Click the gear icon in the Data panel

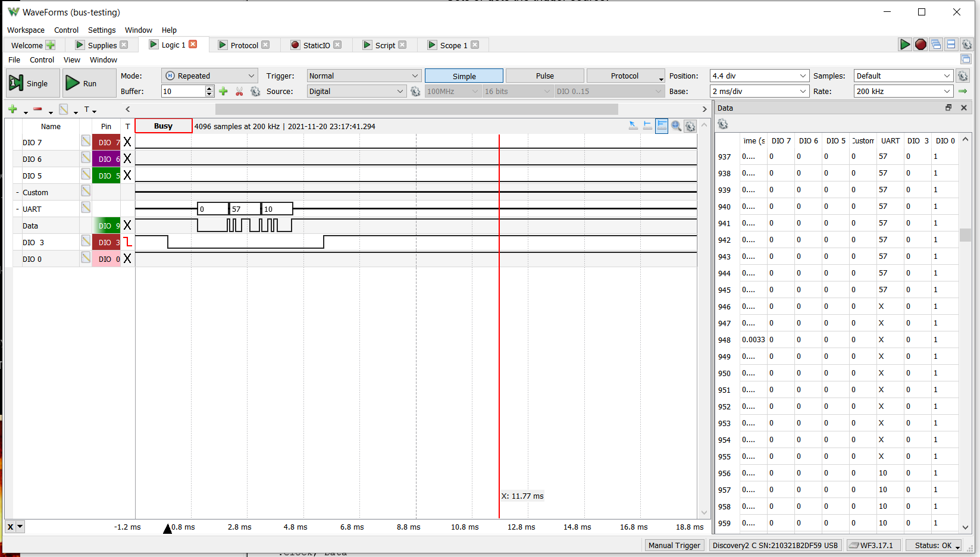pos(723,124)
